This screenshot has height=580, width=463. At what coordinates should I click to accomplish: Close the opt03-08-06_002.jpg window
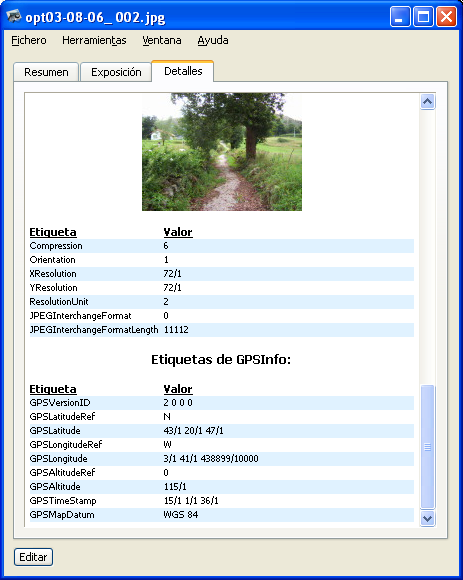coord(446,17)
